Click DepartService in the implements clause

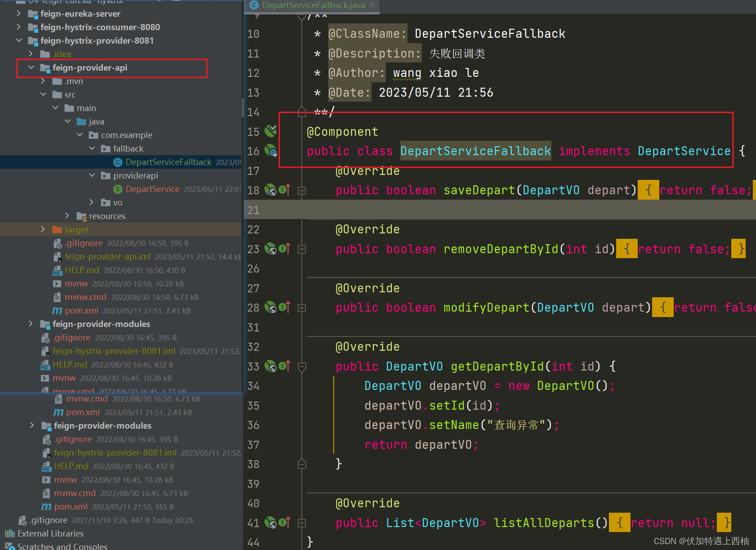(x=684, y=151)
